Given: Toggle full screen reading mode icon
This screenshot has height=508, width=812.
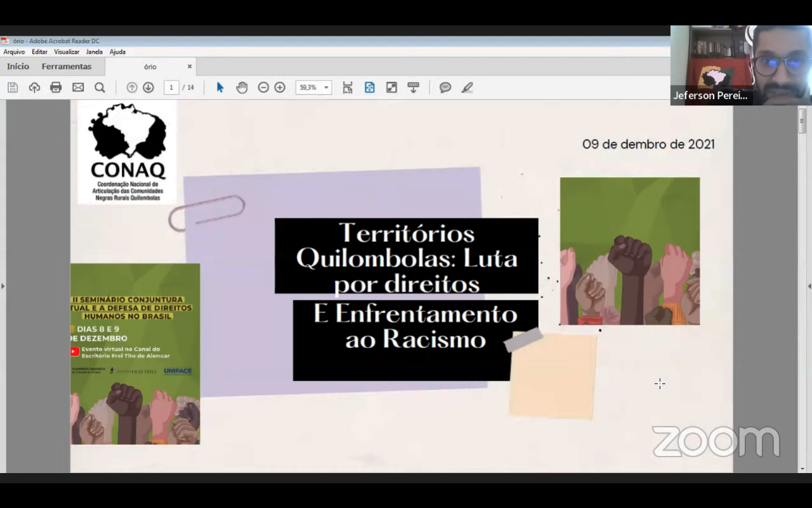Looking at the screenshot, I should pyautogui.click(x=391, y=88).
